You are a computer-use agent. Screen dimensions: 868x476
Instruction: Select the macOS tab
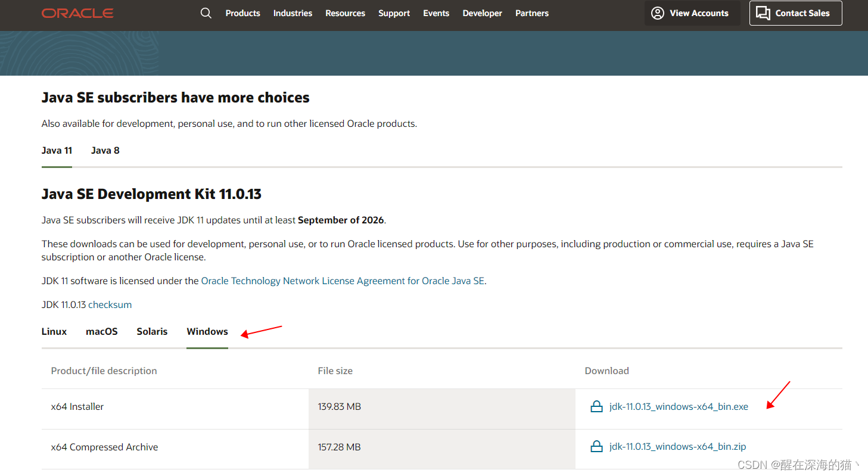[x=102, y=332]
